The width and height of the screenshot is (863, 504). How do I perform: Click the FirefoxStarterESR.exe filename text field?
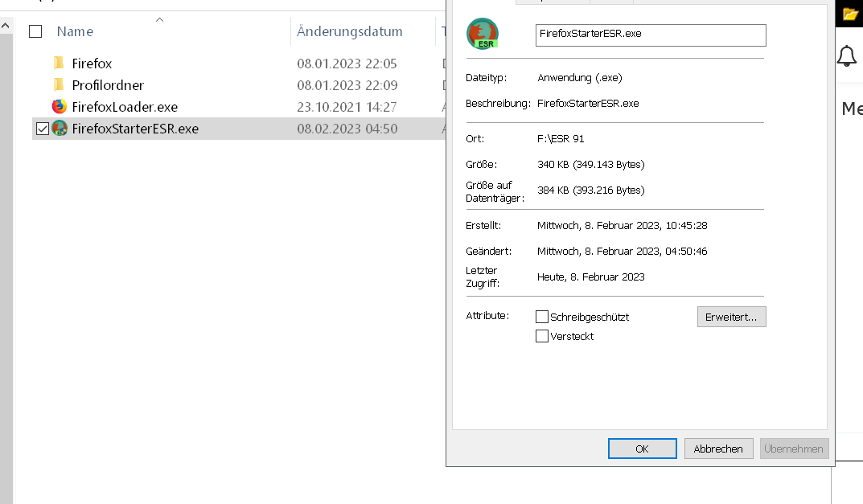pyautogui.click(x=651, y=35)
